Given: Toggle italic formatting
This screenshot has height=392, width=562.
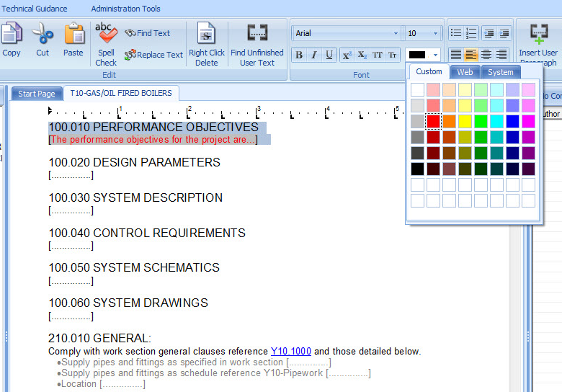Looking at the screenshot, I should (314, 55).
